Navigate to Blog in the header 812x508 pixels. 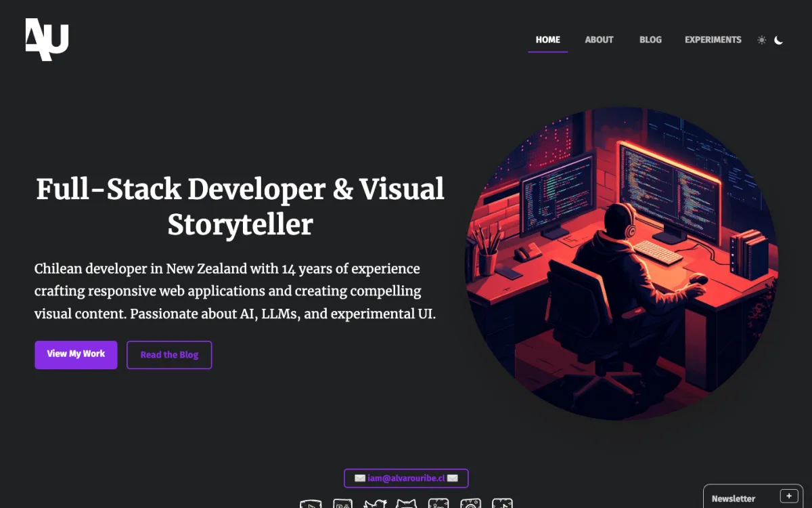[x=650, y=40]
